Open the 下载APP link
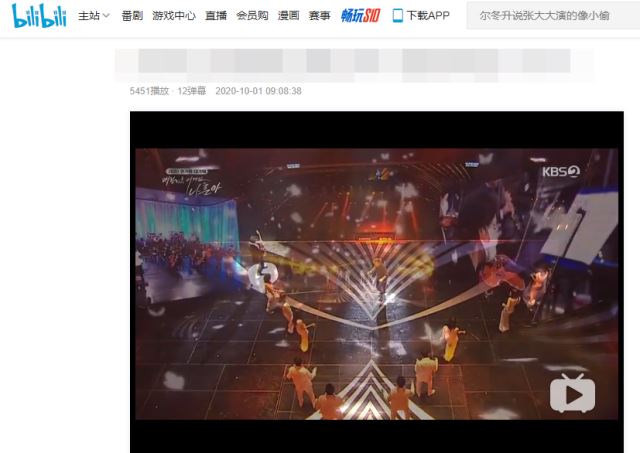640x453 pixels. pyautogui.click(x=428, y=16)
